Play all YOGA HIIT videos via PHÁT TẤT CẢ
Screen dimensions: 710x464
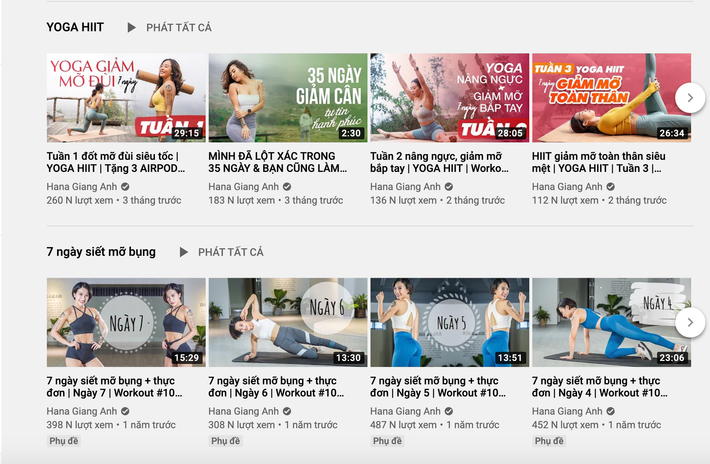[x=179, y=28]
